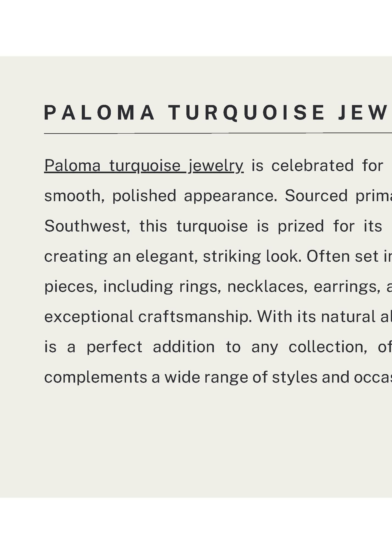Click on the word "prized"
Screen dimensions: 392x554
(x=301, y=226)
